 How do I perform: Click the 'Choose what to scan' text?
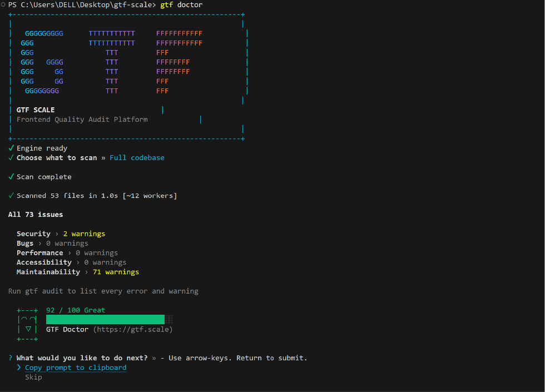57,158
